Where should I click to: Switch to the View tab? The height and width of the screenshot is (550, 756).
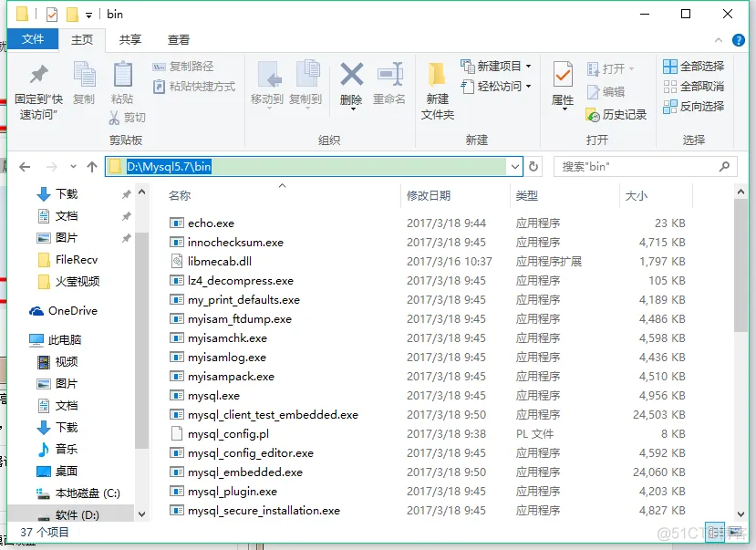pyautogui.click(x=179, y=39)
